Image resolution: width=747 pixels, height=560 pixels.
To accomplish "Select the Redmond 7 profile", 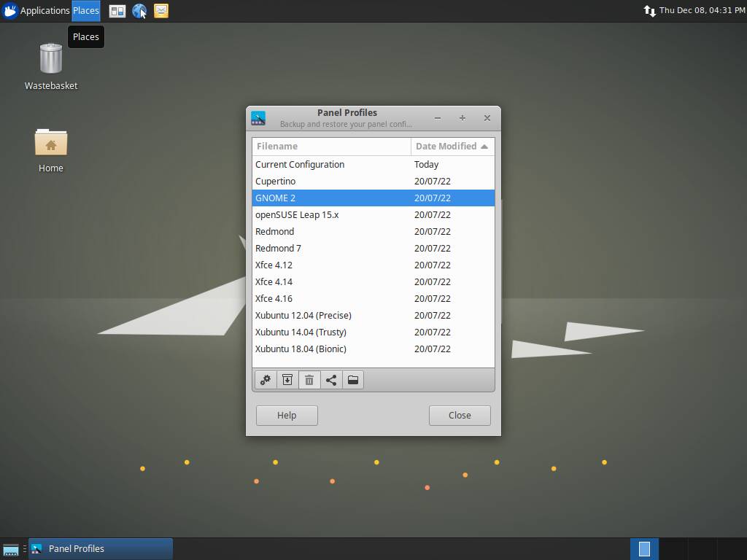I will 373,248.
